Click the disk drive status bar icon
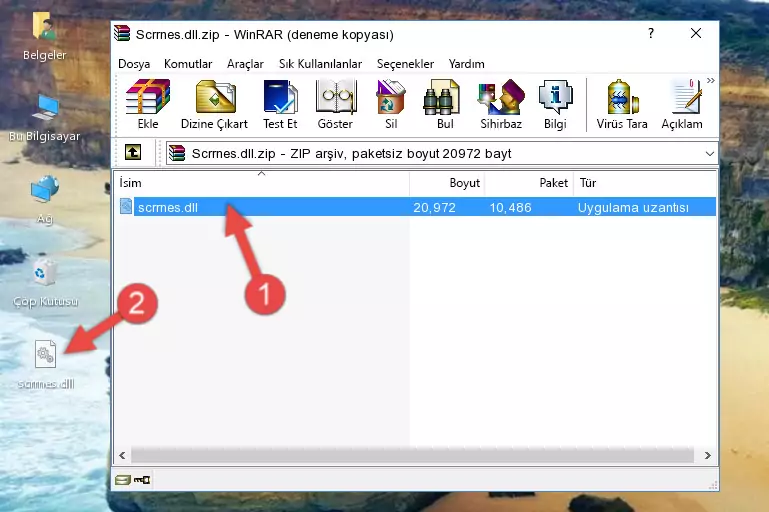The image size is (769, 512). pos(123,480)
